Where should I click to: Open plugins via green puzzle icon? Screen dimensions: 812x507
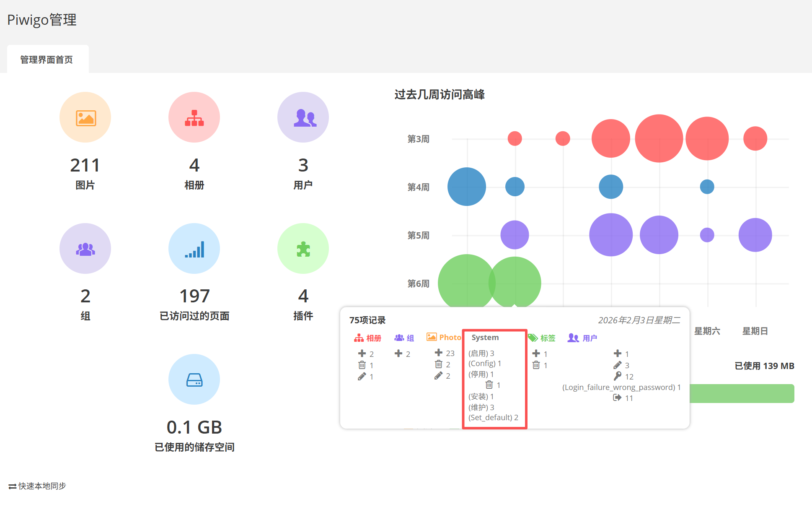coord(303,249)
